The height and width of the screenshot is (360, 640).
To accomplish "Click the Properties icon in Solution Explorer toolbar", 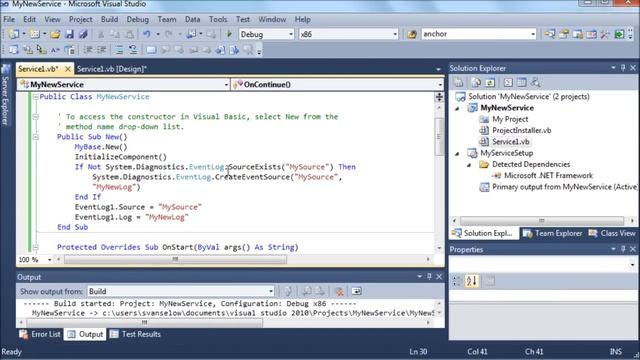I will (x=458, y=83).
